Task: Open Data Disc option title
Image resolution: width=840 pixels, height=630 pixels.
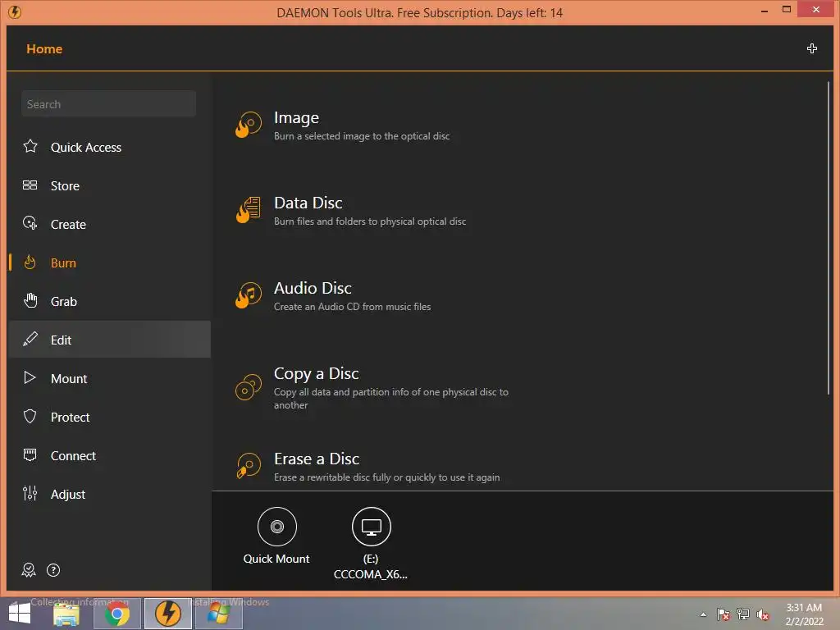Action: 308,203
